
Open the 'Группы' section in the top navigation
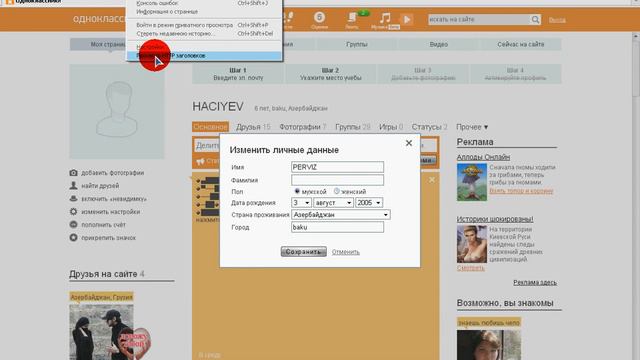point(357,44)
